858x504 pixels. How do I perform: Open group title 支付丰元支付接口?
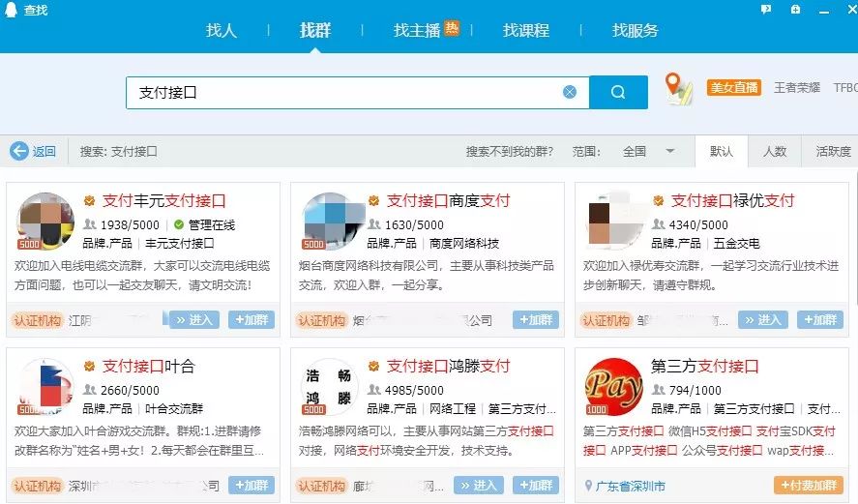click(x=164, y=201)
